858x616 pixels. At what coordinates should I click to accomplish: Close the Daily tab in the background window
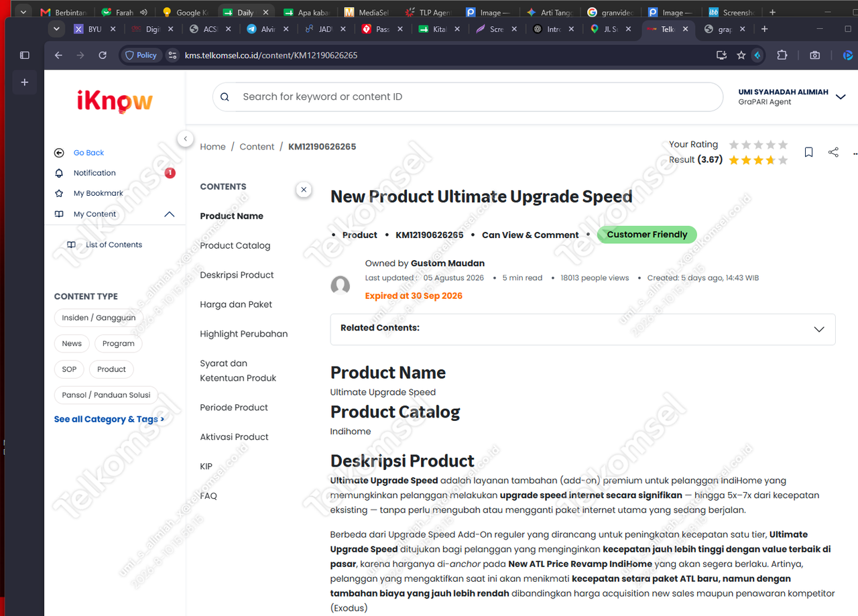[x=265, y=12]
